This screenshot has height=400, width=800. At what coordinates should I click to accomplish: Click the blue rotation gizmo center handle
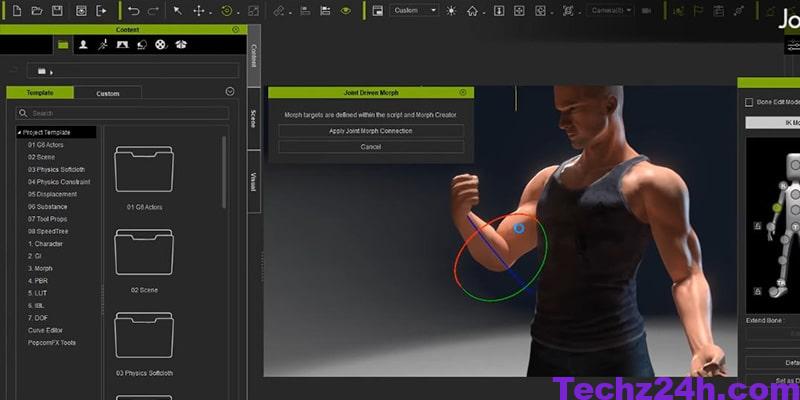pos(519,228)
